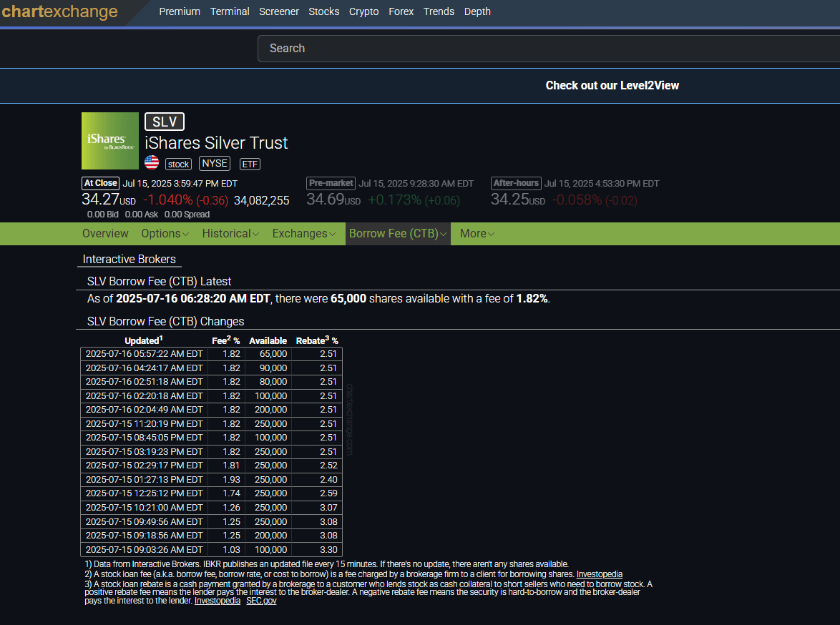This screenshot has width=840, height=625.
Task: Expand the Options dropdown
Action: coord(165,234)
